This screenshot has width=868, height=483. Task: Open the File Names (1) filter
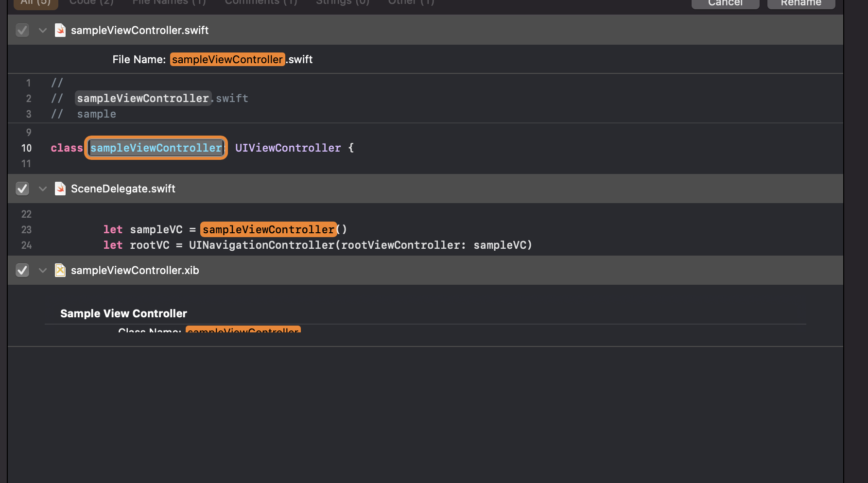[x=169, y=2]
